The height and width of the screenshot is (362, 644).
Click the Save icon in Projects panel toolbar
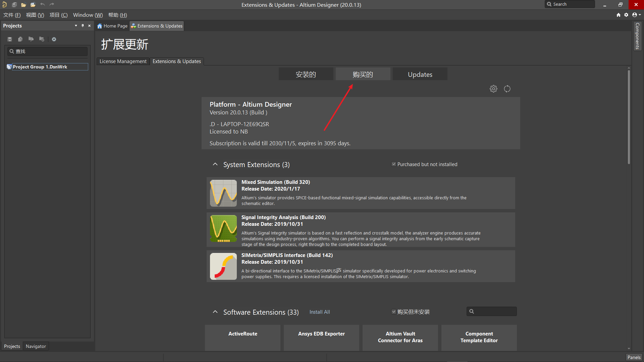tap(10, 39)
